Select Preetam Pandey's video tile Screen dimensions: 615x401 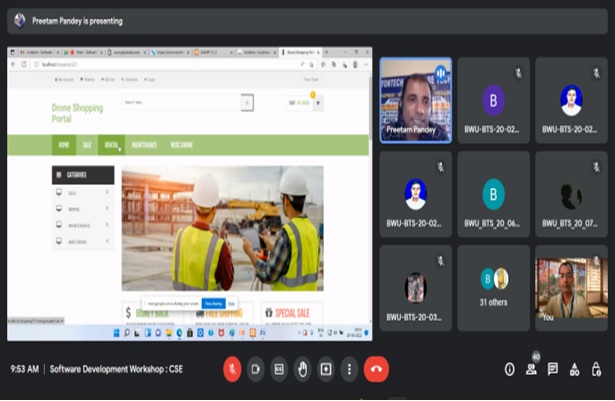coord(415,99)
